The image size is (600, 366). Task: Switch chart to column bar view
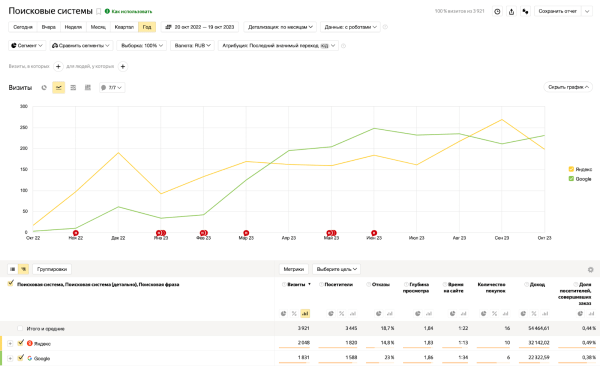tap(88, 88)
